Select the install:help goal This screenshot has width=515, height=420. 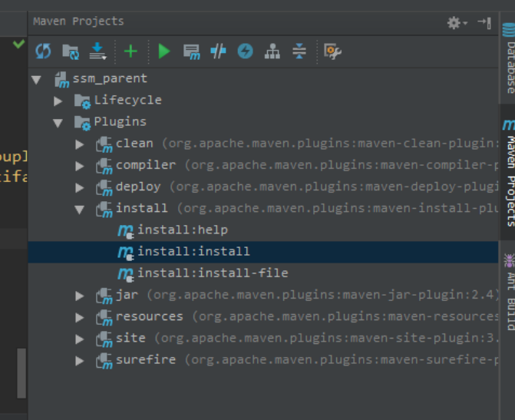click(x=183, y=230)
